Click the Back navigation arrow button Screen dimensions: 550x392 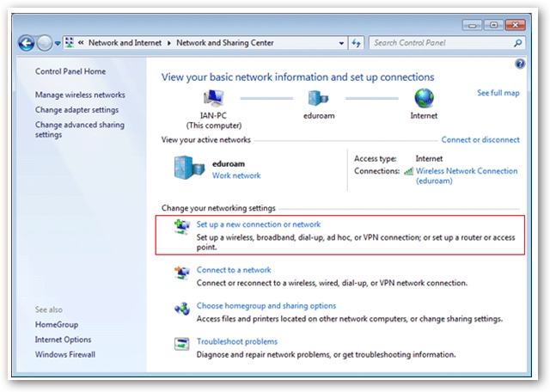point(26,43)
